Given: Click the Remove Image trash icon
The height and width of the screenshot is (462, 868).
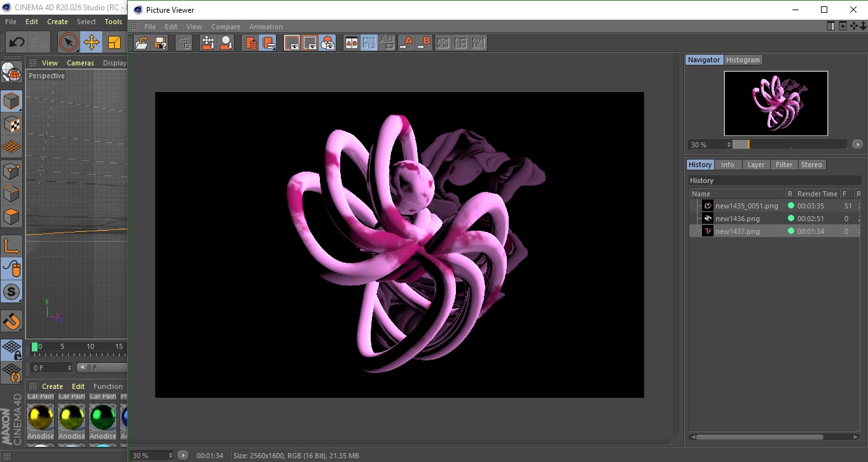Looking at the screenshot, I should coord(251,43).
